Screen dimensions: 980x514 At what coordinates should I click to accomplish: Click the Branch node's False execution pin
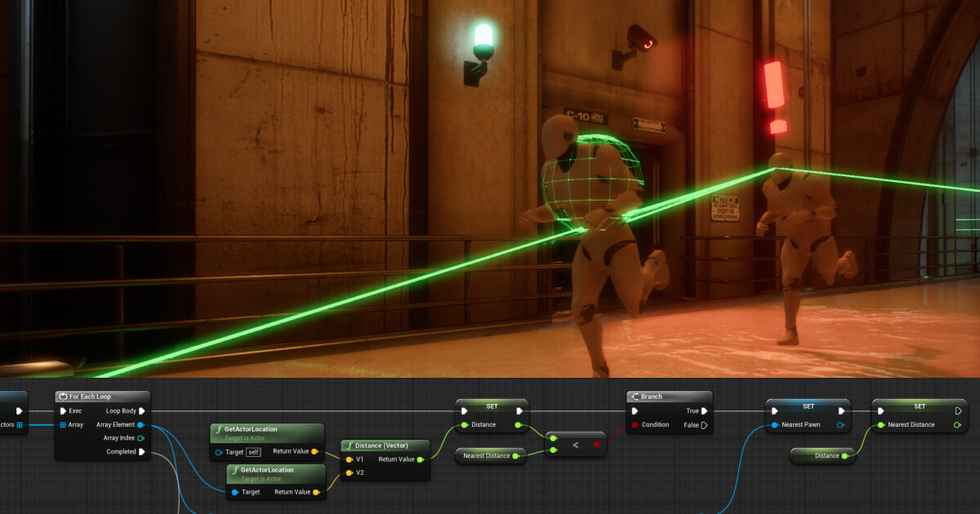coord(704,425)
